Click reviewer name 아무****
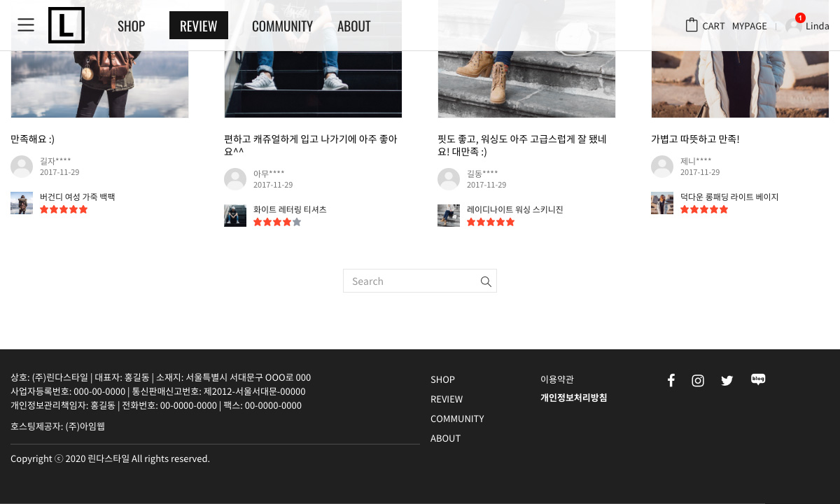840x504 pixels. click(269, 174)
